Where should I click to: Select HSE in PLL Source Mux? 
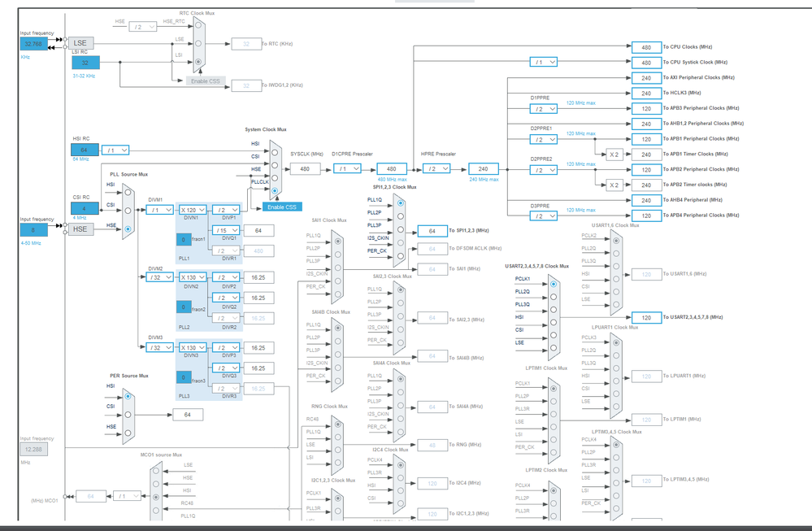(128, 229)
